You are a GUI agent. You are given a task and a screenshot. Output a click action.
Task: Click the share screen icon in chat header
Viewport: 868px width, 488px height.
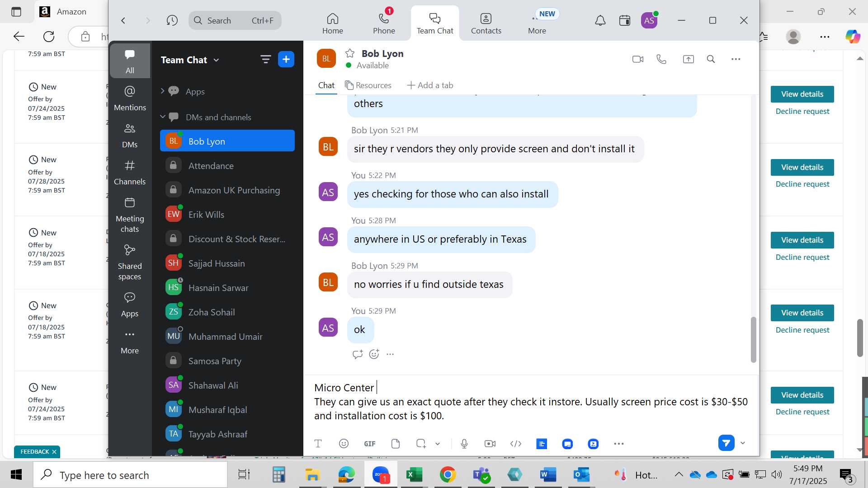click(x=688, y=59)
